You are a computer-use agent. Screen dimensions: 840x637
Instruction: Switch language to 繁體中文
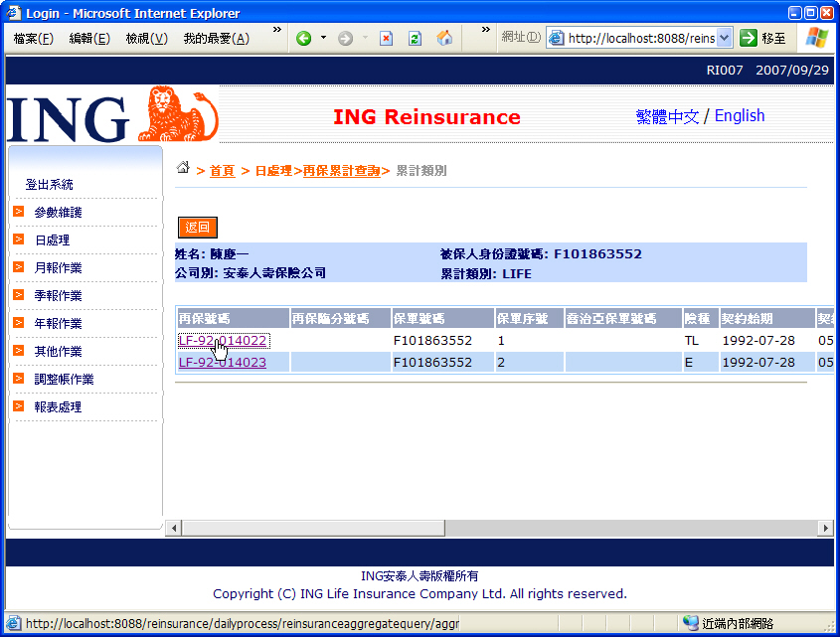pos(667,116)
